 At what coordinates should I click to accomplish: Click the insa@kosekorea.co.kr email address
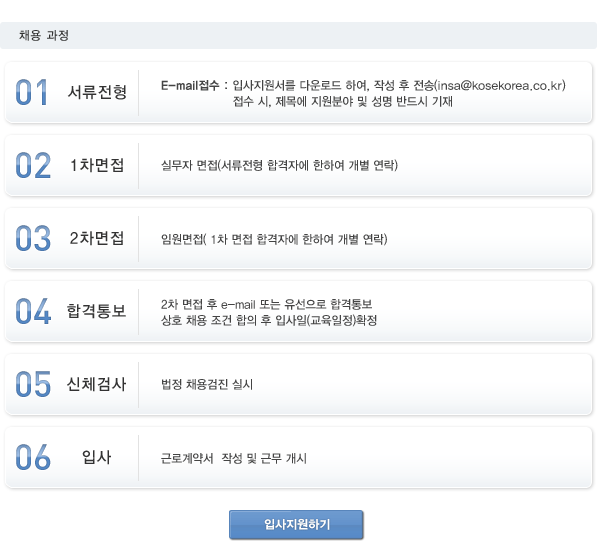tap(500, 85)
